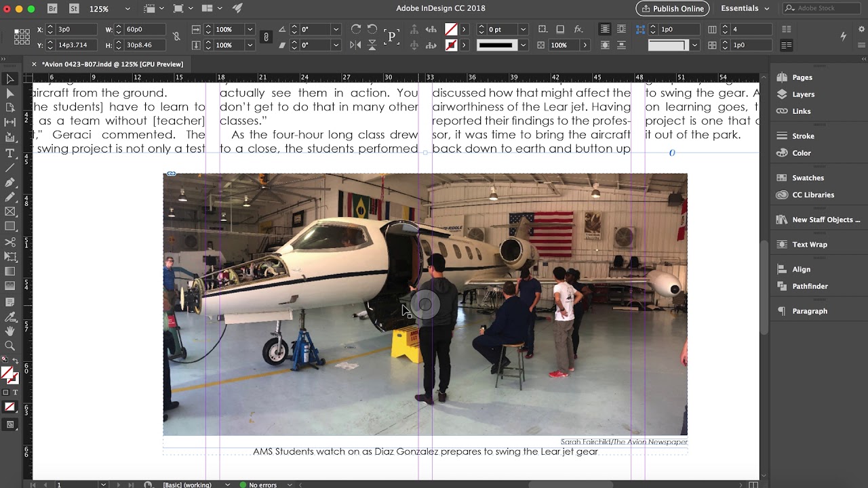This screenshot has width=868, height=488.
Task: Open the scale X percentage dropdown
Action: coord(250,29)
